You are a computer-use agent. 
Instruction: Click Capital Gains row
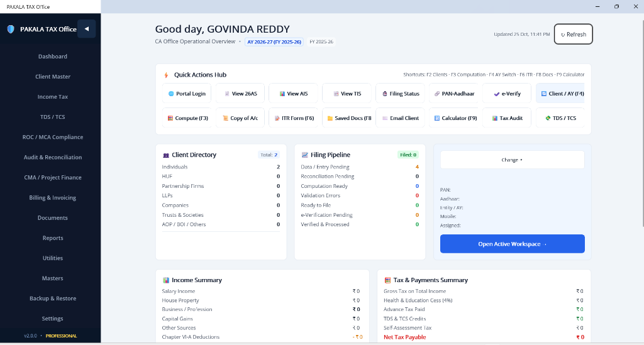coord(262,319)
